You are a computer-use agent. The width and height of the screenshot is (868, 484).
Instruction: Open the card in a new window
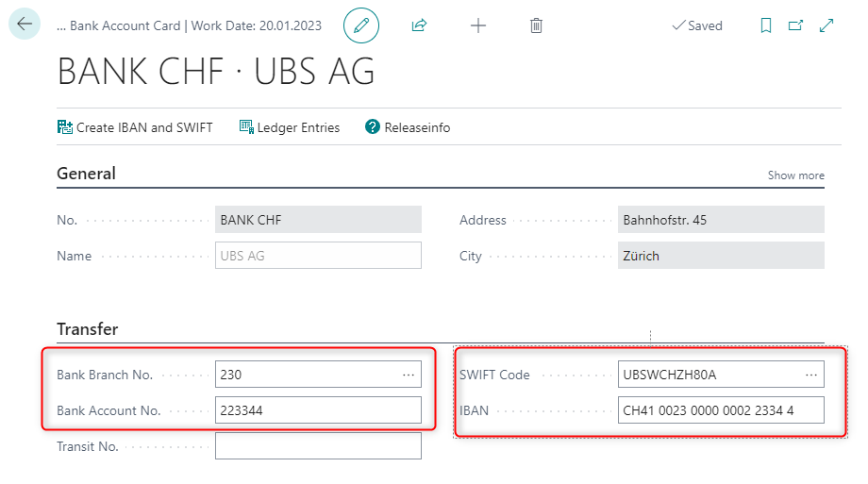[795, 25]
